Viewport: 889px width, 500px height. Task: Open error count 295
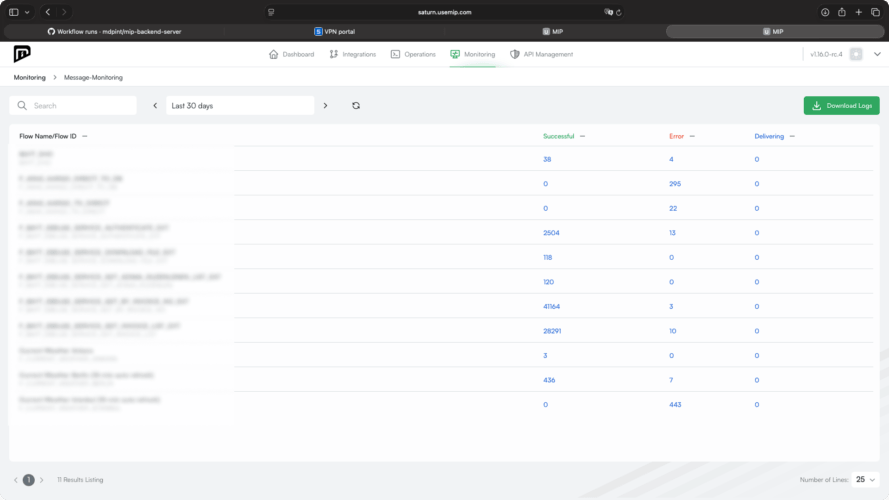[675, 184]
